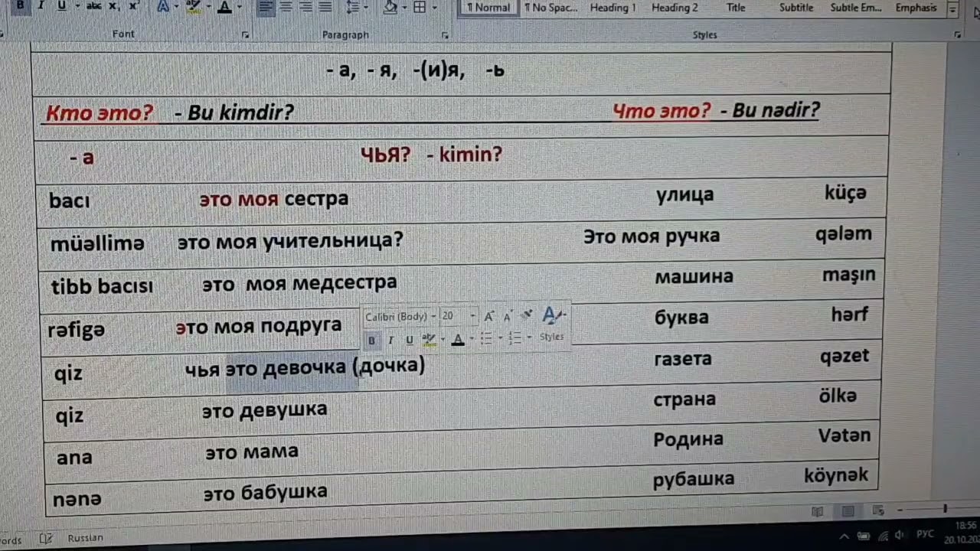Click Text Highlight Color icon in ribbon

193,6
